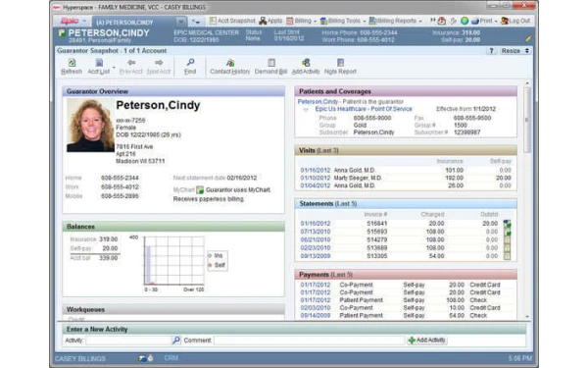Click Cindy Peterson's photo thumbnail
This screenshot has height=368, width=588.
coord(90,126)
